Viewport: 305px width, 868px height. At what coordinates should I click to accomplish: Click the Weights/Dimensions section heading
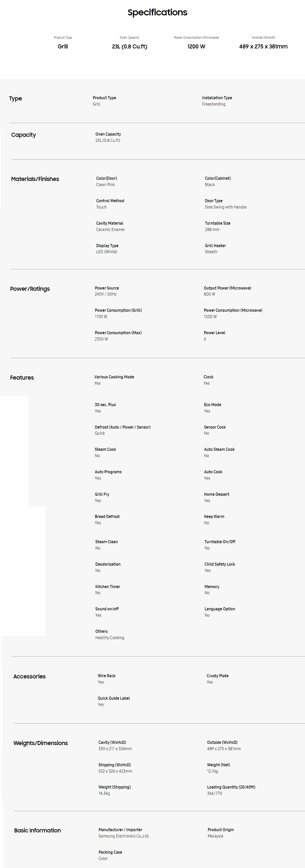pyautogui.click(x=40, y=743)
